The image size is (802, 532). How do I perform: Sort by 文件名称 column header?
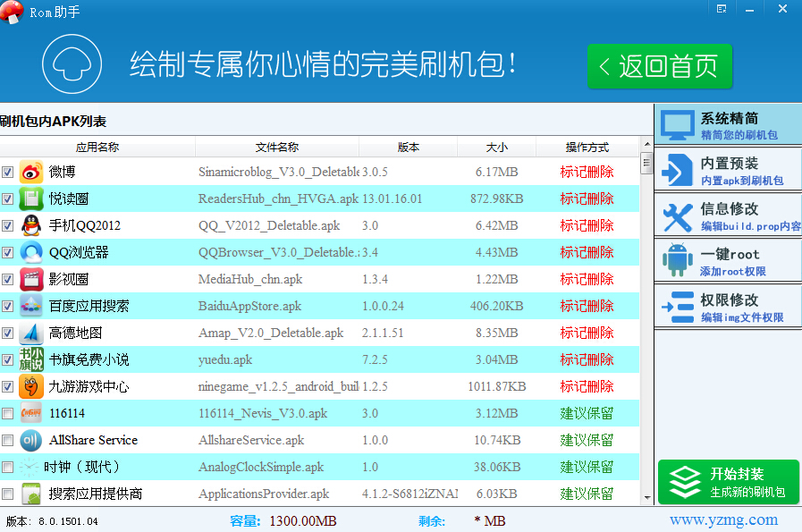click(276, 148)
